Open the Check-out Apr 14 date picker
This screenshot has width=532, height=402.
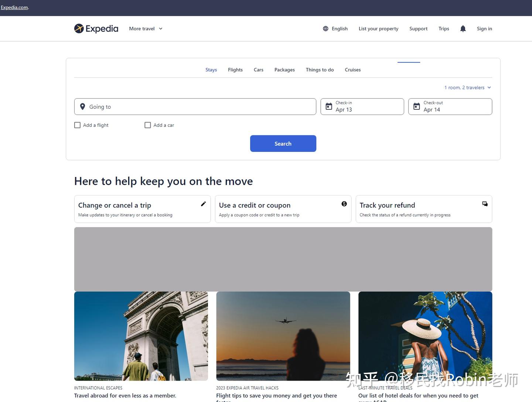(x=450, y=106)
